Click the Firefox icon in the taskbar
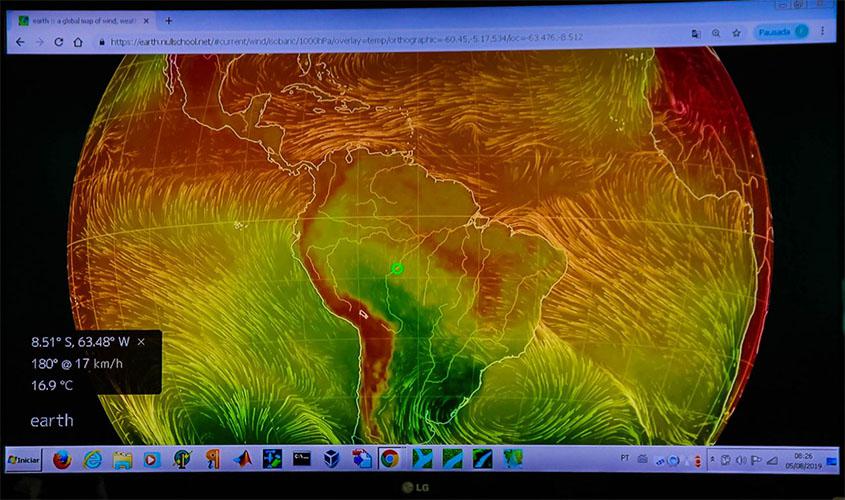 click(63, 459)
